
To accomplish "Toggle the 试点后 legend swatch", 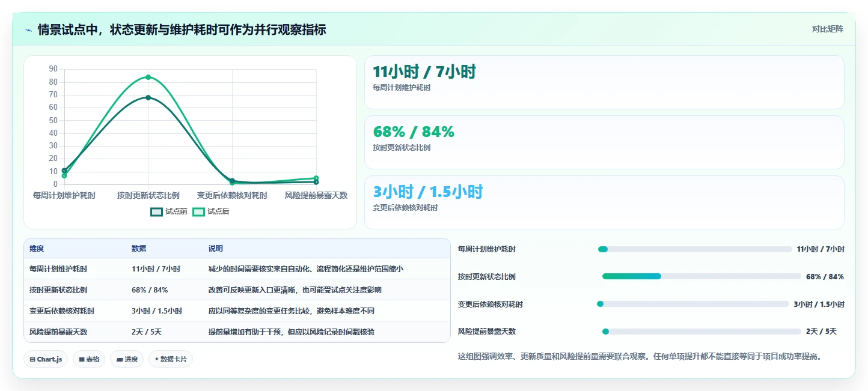I will point(199,211).
